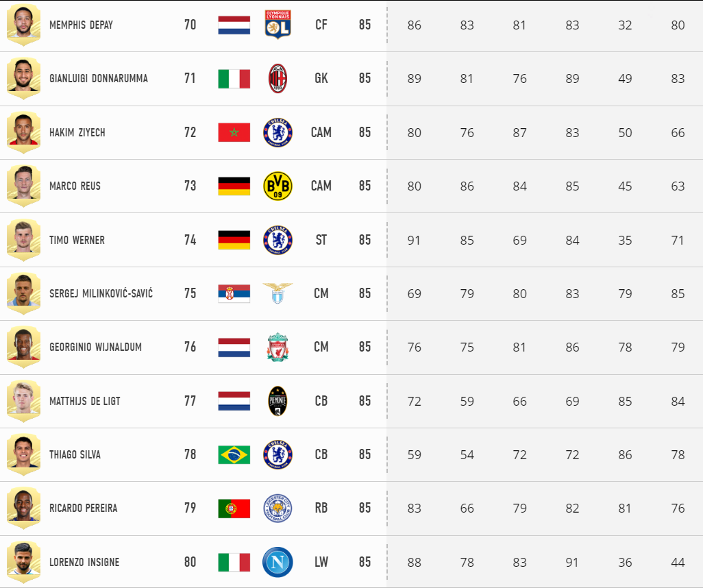Click the Leicester City club badge
The image size is (703, 588).
click(277, 509)
